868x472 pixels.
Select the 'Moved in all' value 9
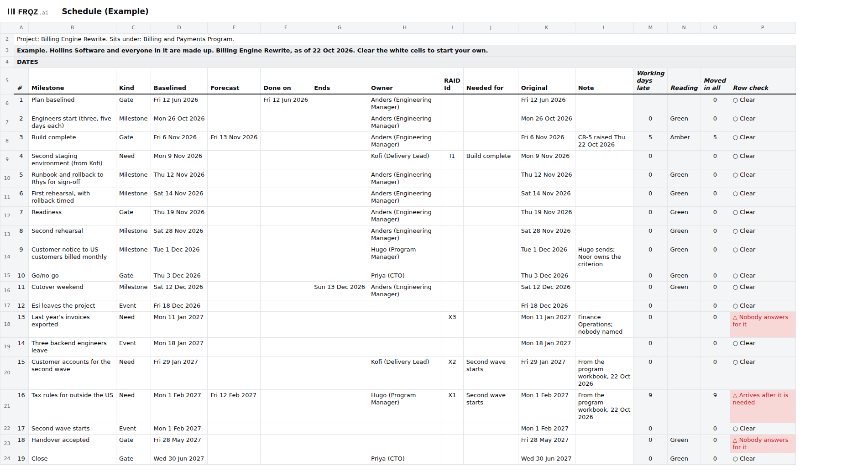click(x=715, y=406)
